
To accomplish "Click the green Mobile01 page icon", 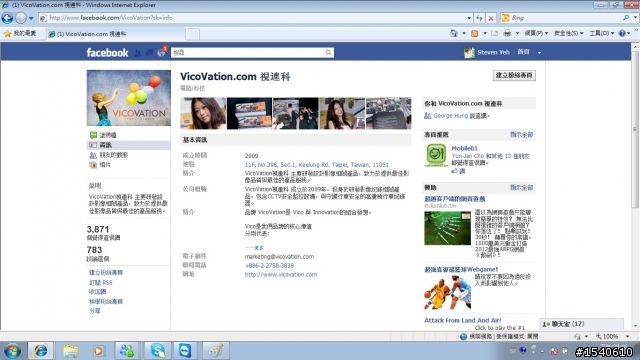I will [436, 155].
